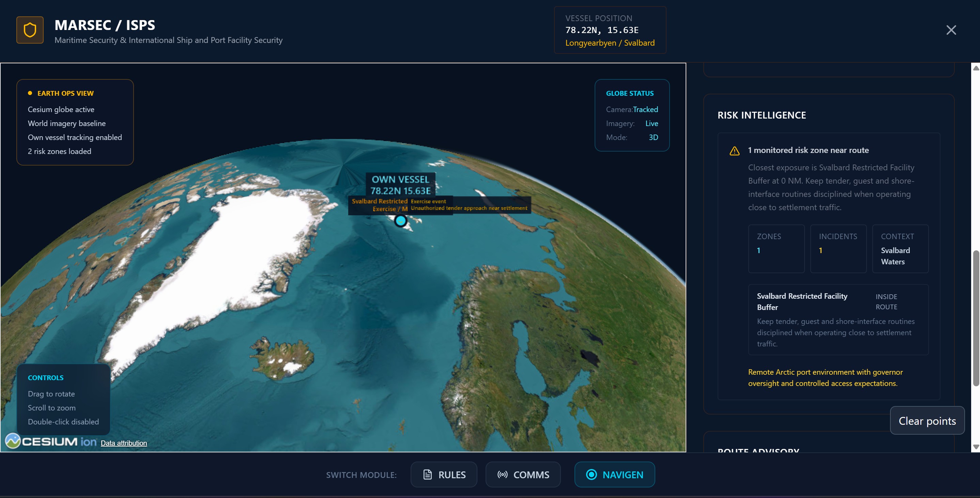Click the NAVIGEN target icon
This screenshot has width=980, height=498.
[x=591, y=474]
